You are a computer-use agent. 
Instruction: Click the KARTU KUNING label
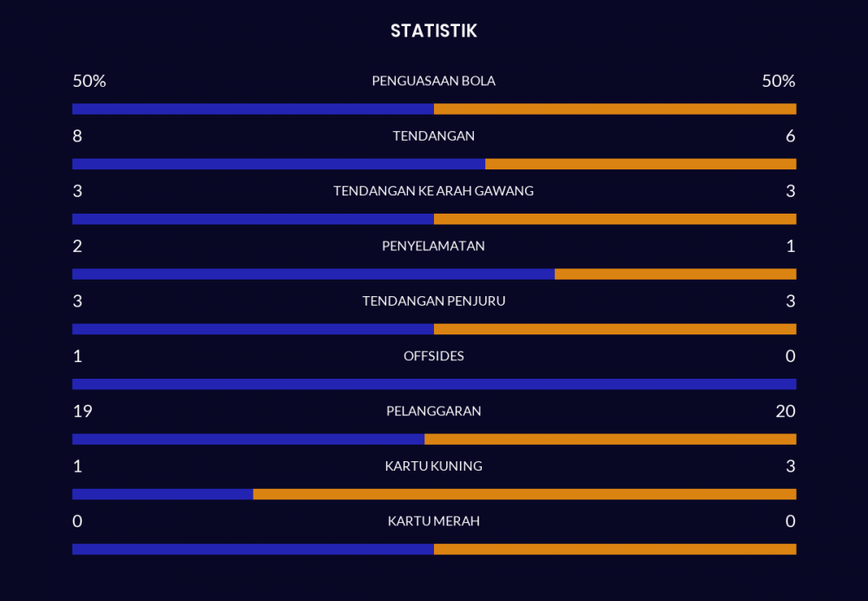click(x=433, y=466)
